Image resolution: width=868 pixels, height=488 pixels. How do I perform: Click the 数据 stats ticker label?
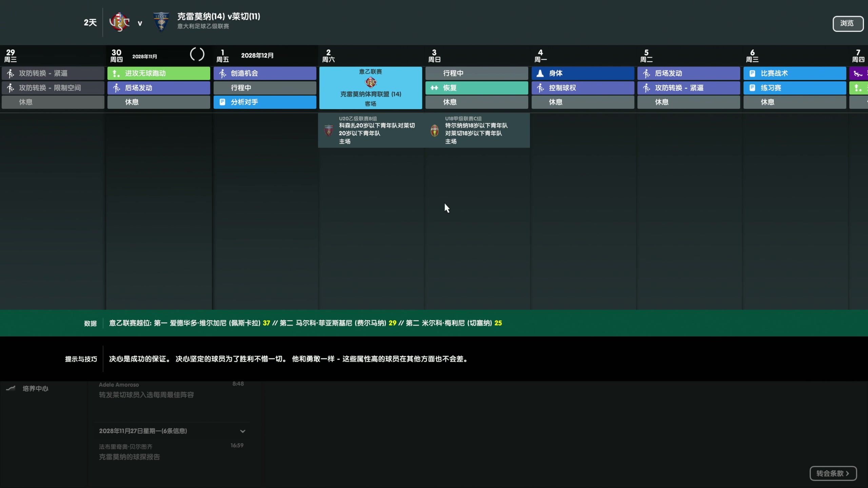pos(90,323)
